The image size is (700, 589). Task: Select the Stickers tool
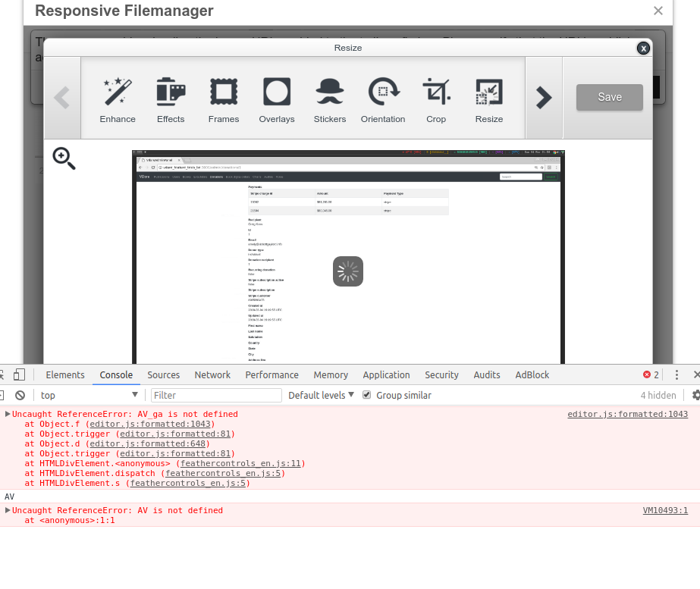click(x=330, y=99)
